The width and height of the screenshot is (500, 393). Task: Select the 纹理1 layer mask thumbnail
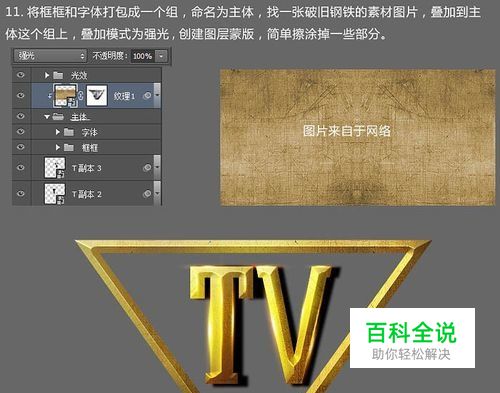coord(97,96)
